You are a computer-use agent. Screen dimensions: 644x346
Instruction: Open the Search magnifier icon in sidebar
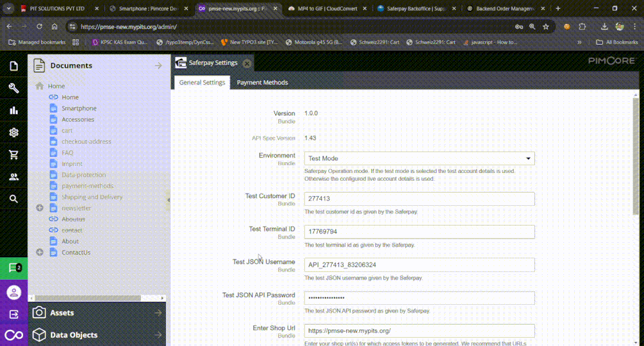14,199
